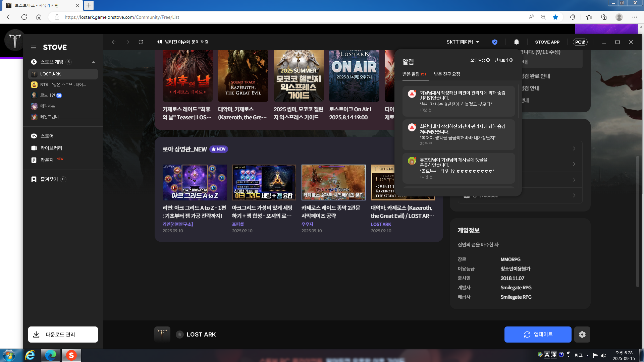
Task: Open 다운로드 관리 download manager
Action: click(63, 335)
